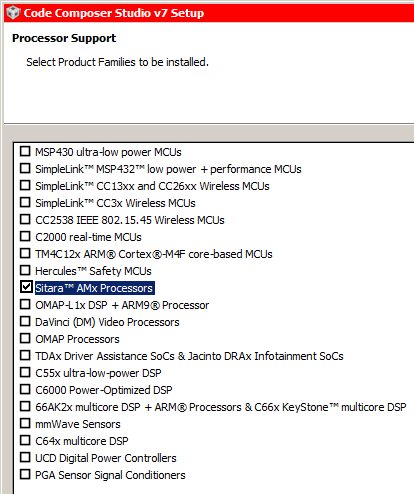Check C2000 real-time MCUs option
414x494 pixels.
[25, 236]
